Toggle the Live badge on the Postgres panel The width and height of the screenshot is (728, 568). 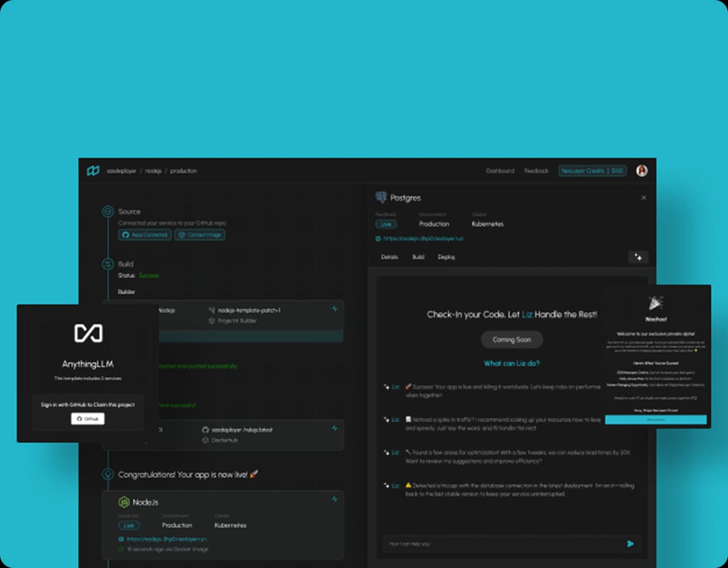coord(386,224)
